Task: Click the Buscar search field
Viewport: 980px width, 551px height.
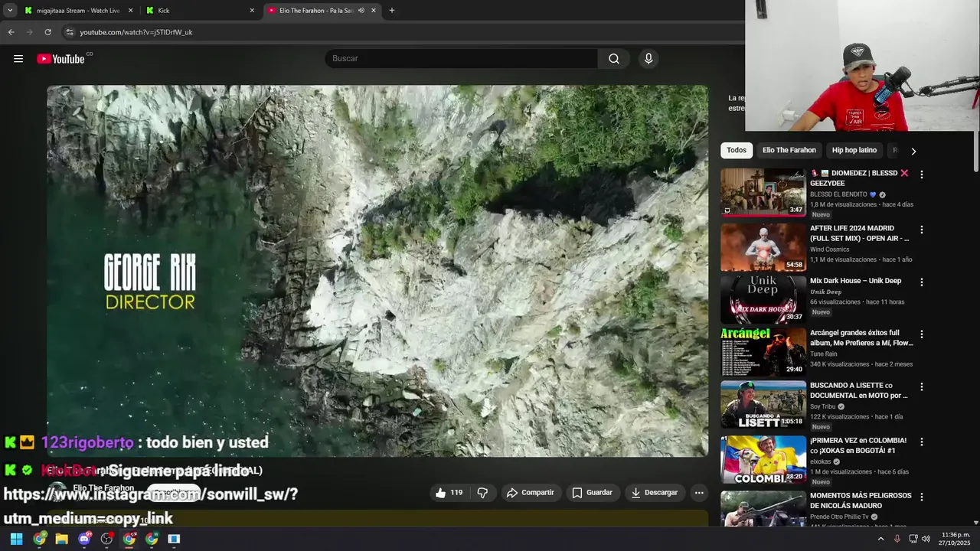Action: [x=461, y=59]
